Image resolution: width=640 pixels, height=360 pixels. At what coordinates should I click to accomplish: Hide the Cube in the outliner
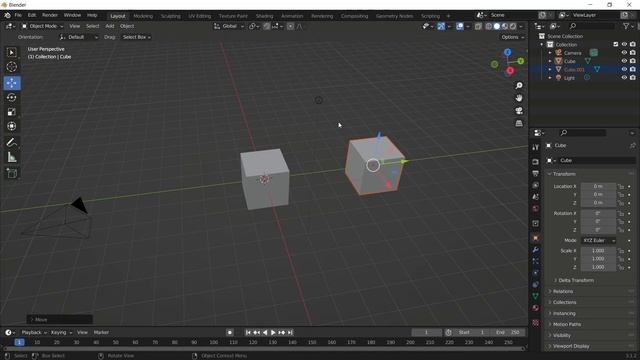click(624, 61)
